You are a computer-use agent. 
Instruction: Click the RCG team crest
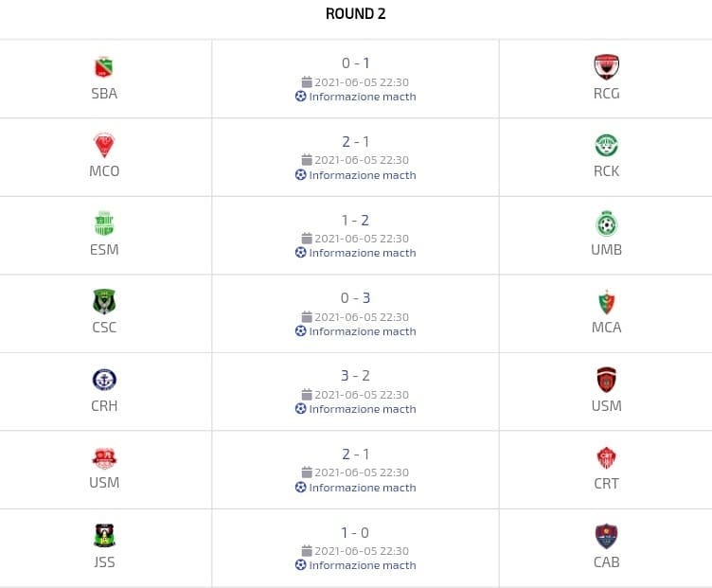tap(606, 66)
